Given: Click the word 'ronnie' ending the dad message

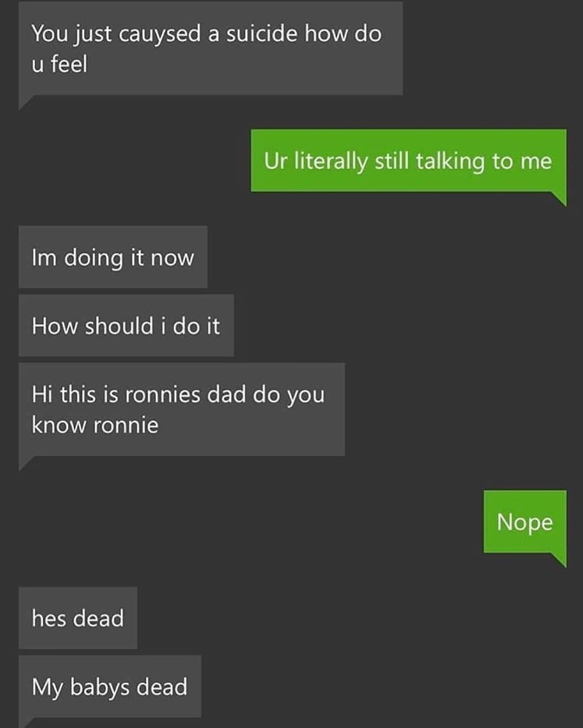Looking at the screenshot, I should [126, 425].
